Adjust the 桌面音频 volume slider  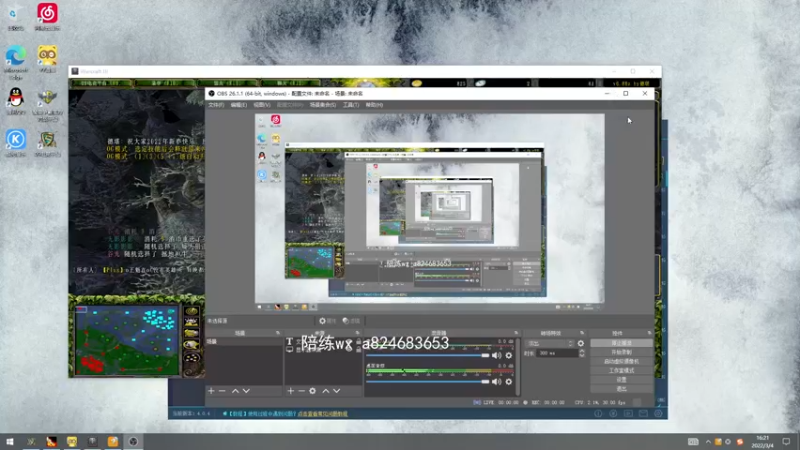click(428, 382)
